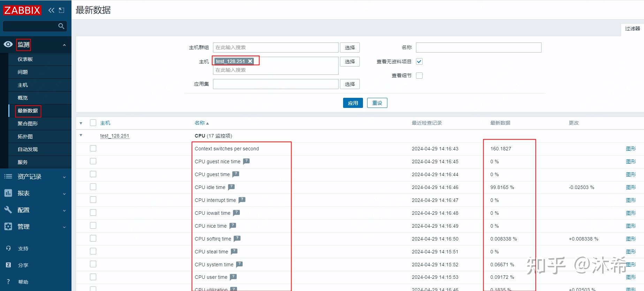Viewport: 644px width, 291px height.
Task: Click 选择 button for 主机群组
Action: [x=350, y=48]
